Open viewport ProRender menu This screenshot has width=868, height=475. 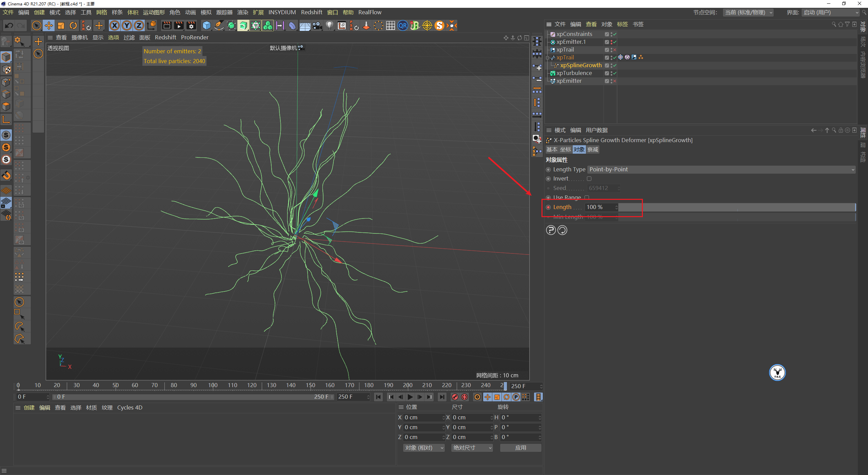195,37
